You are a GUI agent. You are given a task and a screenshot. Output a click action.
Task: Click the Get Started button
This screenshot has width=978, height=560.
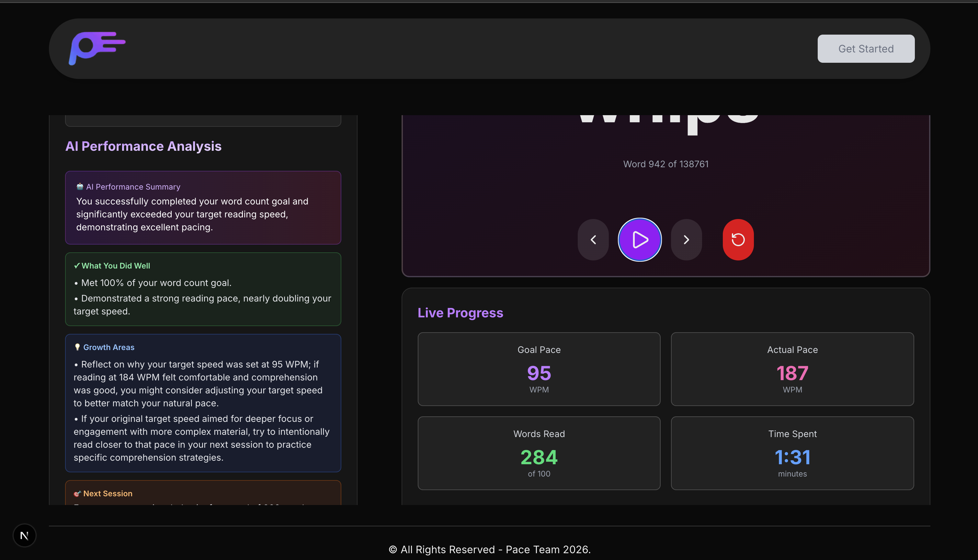(x=866, y=49)
